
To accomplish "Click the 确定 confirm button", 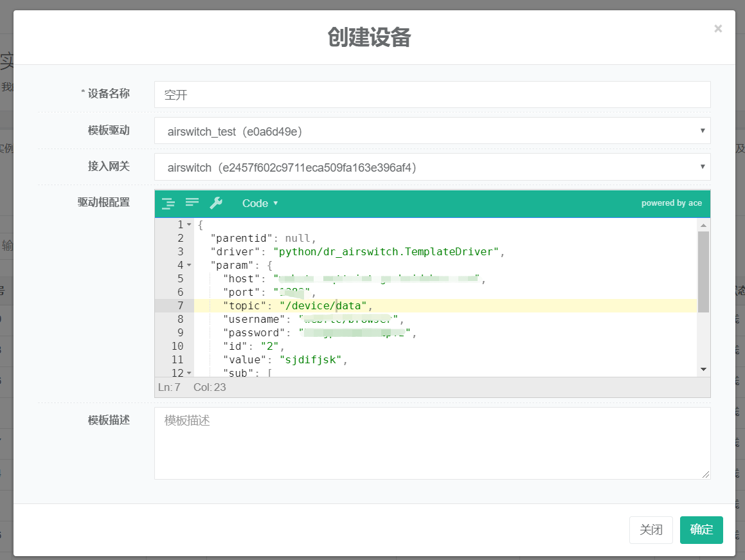I will (701, 530).
